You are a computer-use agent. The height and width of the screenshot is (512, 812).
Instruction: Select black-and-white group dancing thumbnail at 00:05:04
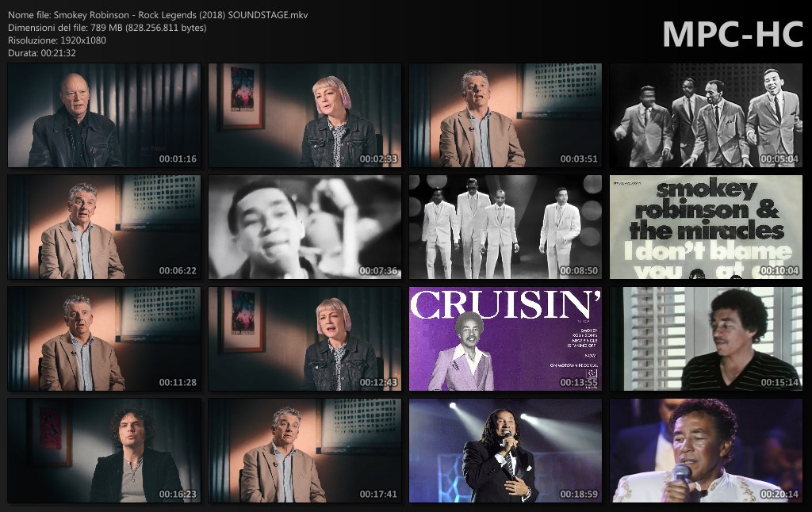(x=706, y=116)
